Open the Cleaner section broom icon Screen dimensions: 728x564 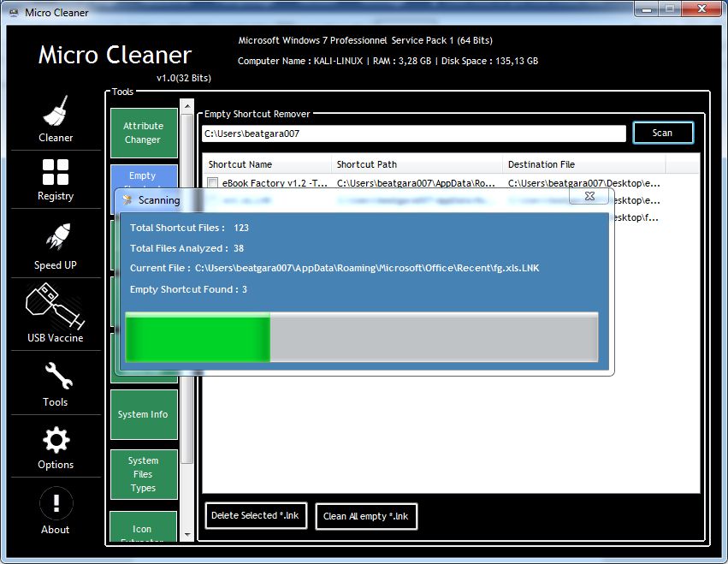pyautogui.click(x=56, y=111)
